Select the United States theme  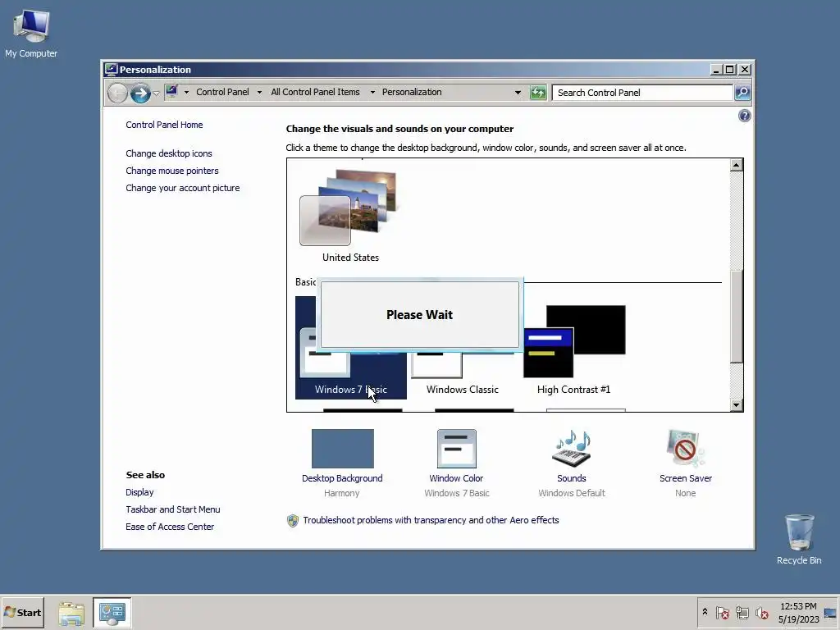[350, 216]
